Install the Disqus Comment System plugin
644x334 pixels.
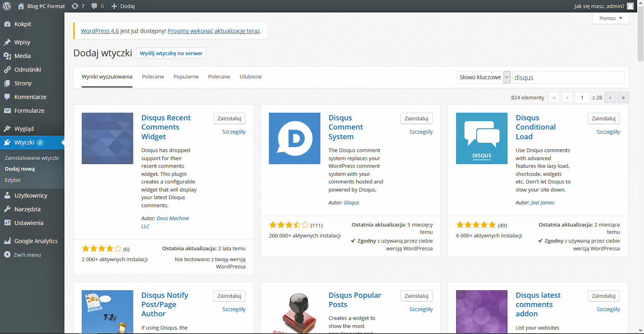pos(416,119)
